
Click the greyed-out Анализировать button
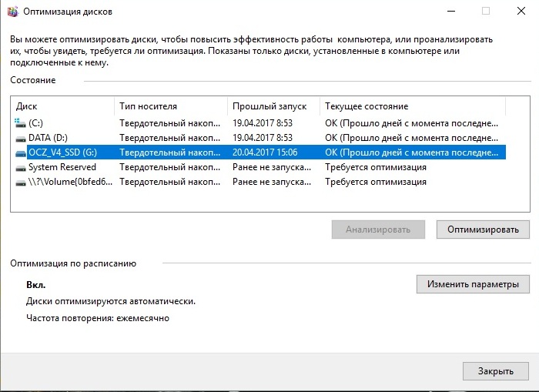pyautogui.click(x=378, y=230)
